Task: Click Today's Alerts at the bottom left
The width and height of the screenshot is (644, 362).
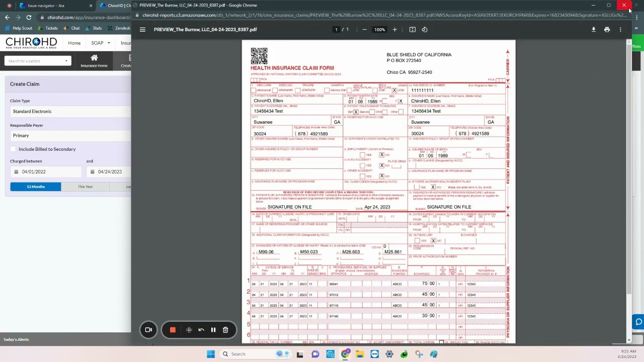Action: coord(16,339)
